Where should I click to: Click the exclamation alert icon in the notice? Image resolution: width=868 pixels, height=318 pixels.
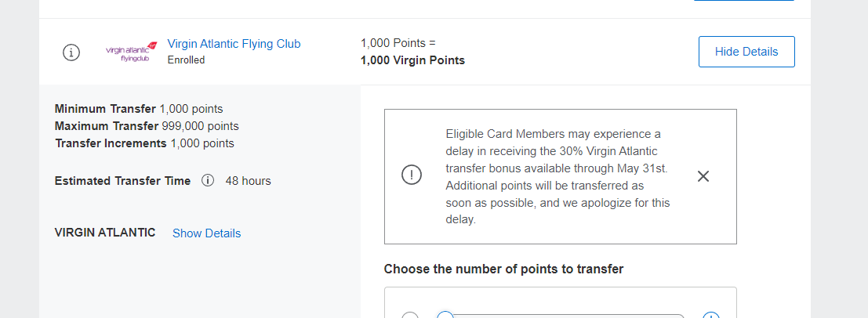click(411, 175)
